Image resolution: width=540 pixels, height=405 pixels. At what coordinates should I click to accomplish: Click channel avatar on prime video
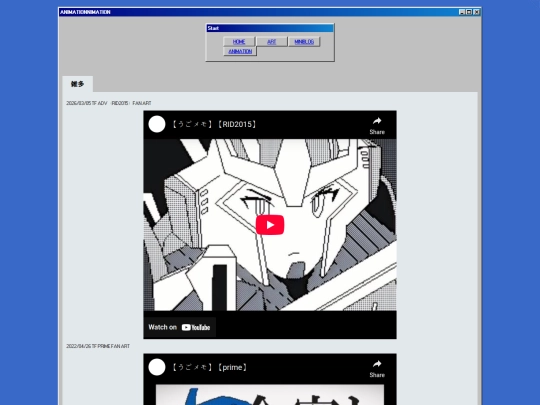[x=157, y=367]
